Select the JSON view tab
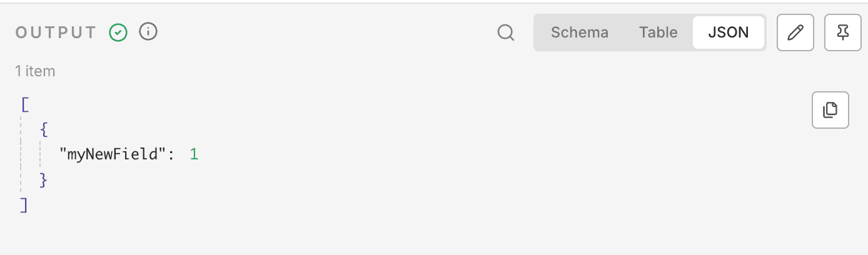The image size is (868, 255). (729, 32)
